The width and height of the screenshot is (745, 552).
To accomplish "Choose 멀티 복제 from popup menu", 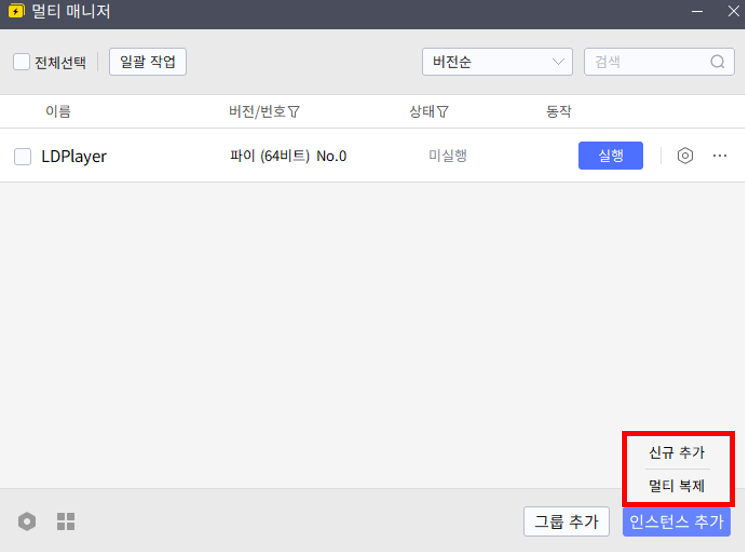I will pos(677,485).
